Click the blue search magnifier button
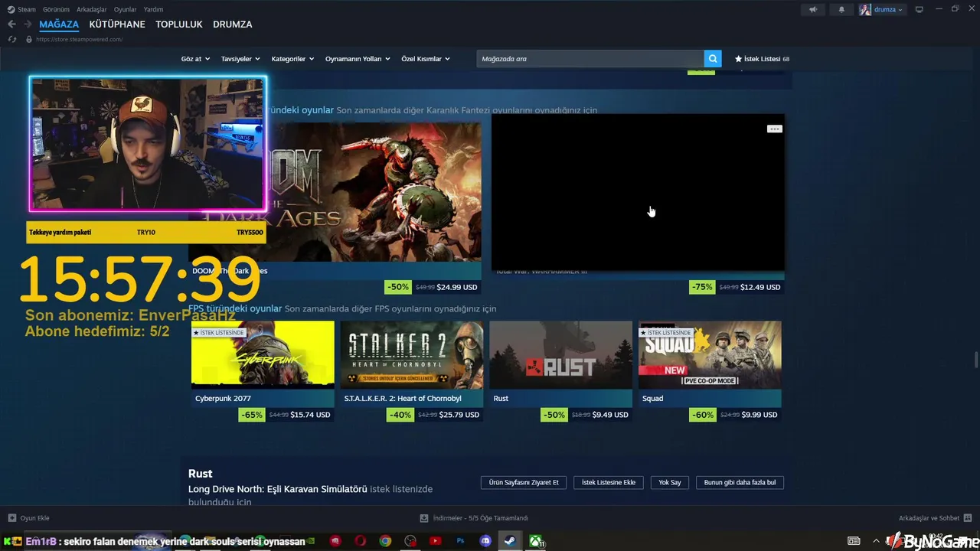 (713, 59)
